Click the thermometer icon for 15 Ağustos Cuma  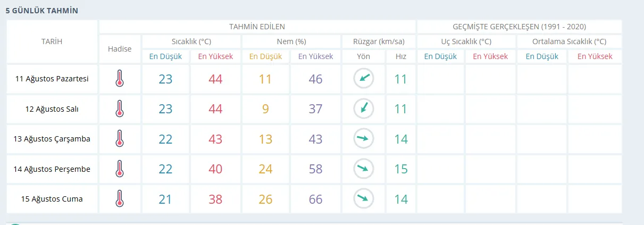click(x=120, y=199)
